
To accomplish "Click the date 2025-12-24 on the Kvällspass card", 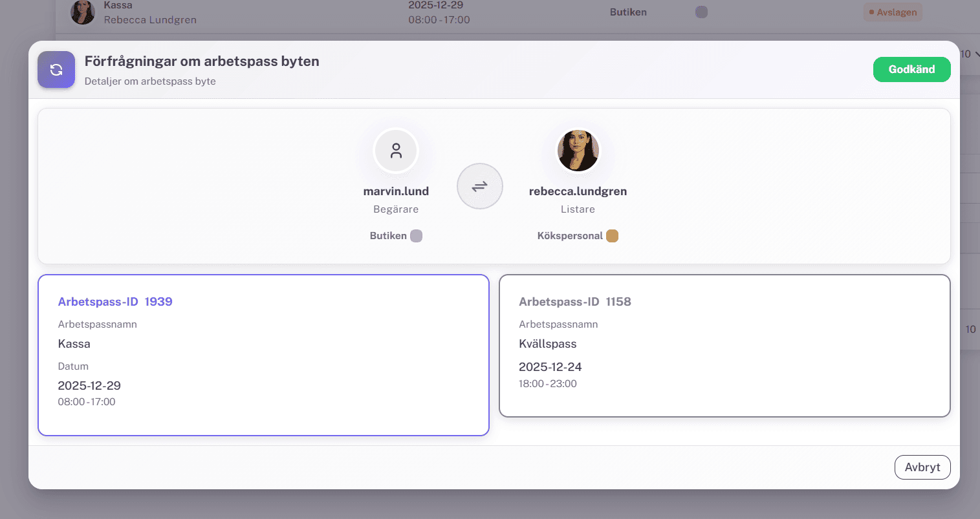I will pyautogui.click(x=550, y=366).
